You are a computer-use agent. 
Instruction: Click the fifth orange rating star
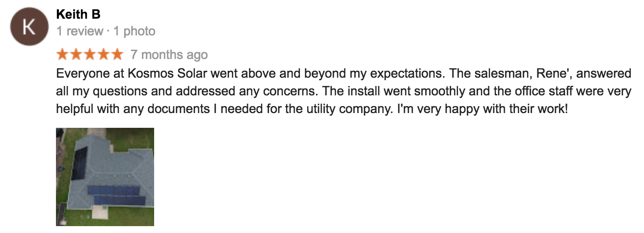(x=117, y=54)
